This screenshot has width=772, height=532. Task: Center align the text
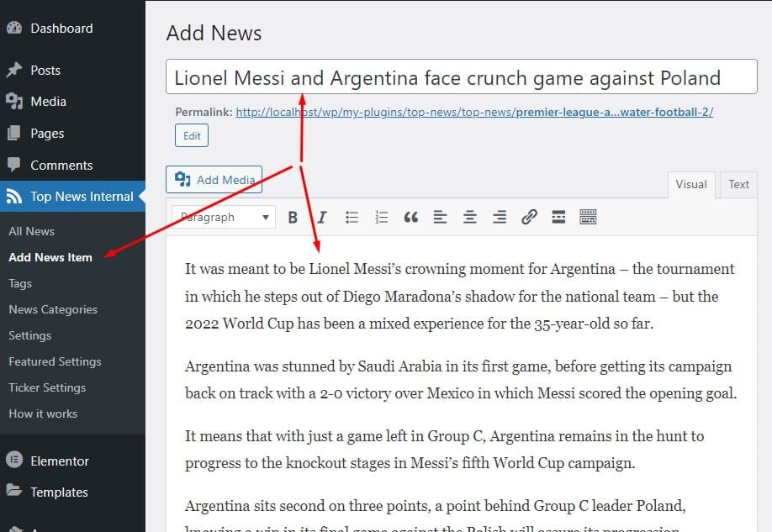click(470, 218)
